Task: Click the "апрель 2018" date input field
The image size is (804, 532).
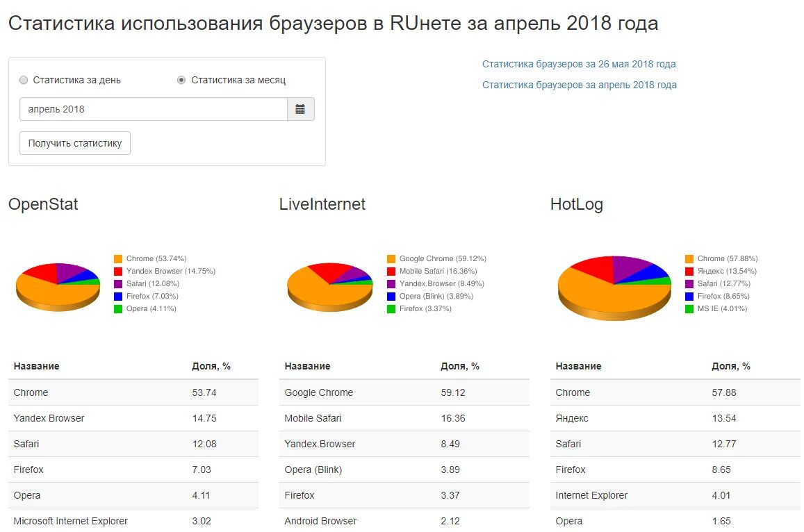Action: (x=154, y=109)
